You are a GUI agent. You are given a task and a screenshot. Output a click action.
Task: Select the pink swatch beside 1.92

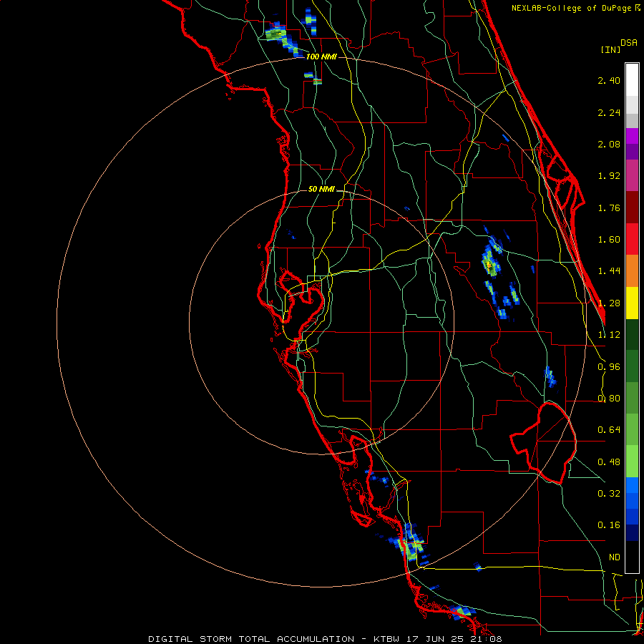click(x=632, y=175)
